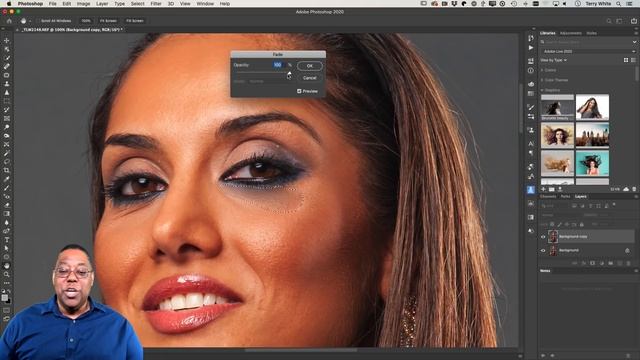Click the 100% zoom button
The image size is (640, 360).
tap(86, 21)
